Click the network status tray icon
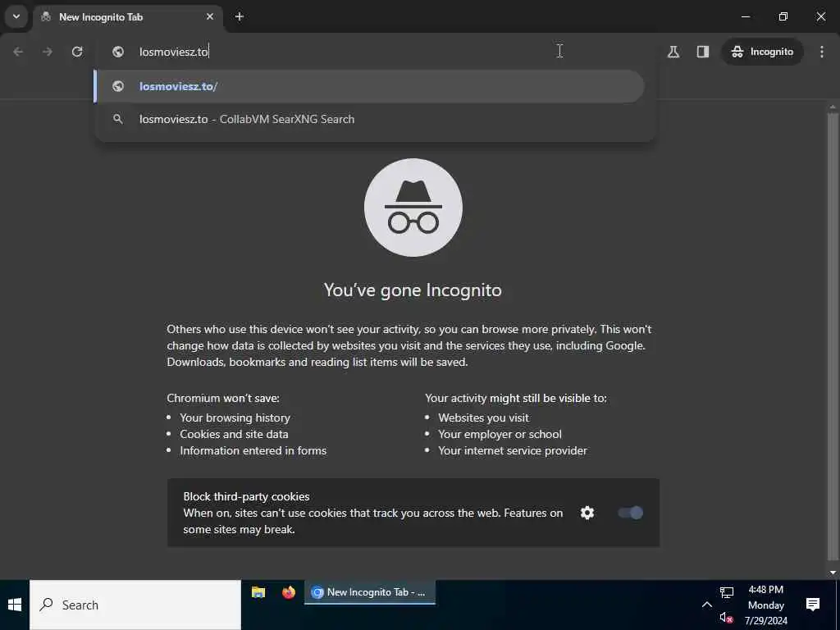 [727, 592]
